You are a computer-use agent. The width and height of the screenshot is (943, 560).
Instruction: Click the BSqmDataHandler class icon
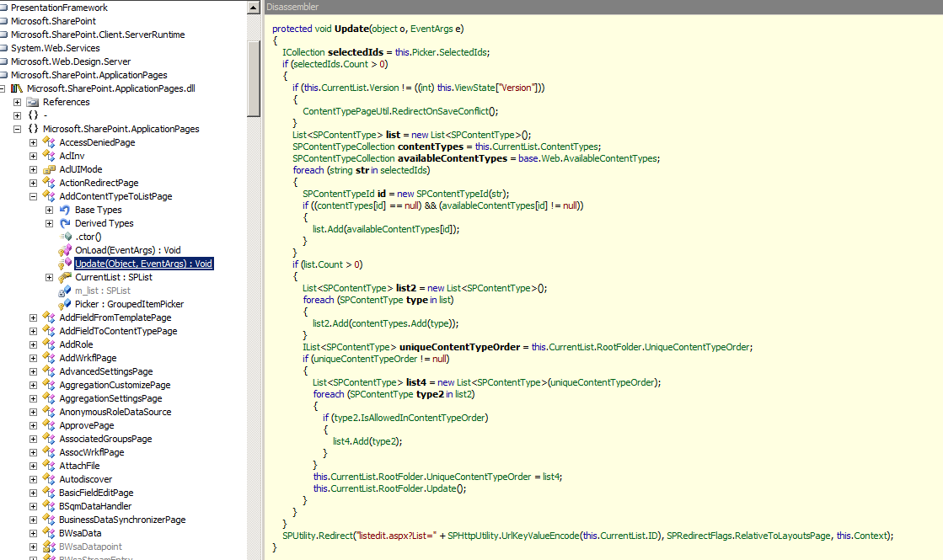pos(49,506)
